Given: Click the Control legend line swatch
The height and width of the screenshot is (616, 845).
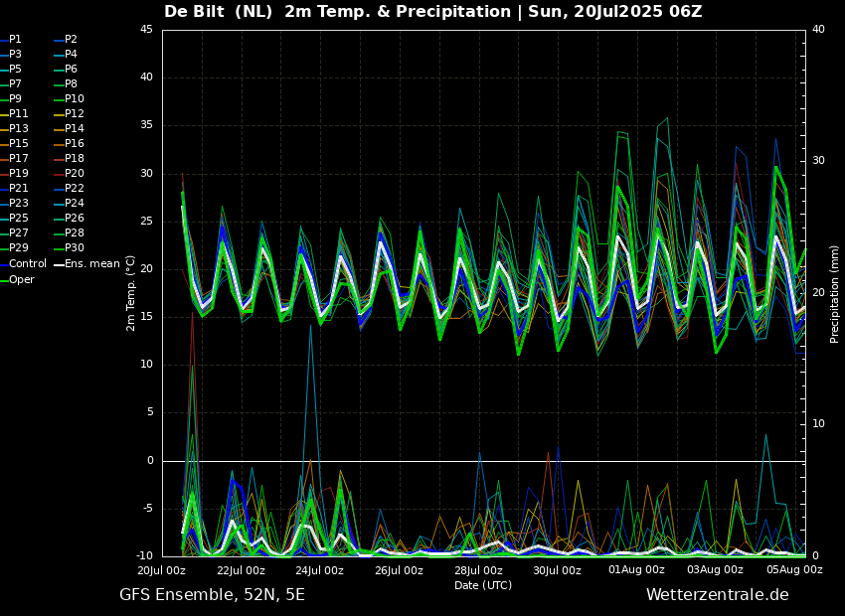Looking at the screenshot, I should pos(4,264).
